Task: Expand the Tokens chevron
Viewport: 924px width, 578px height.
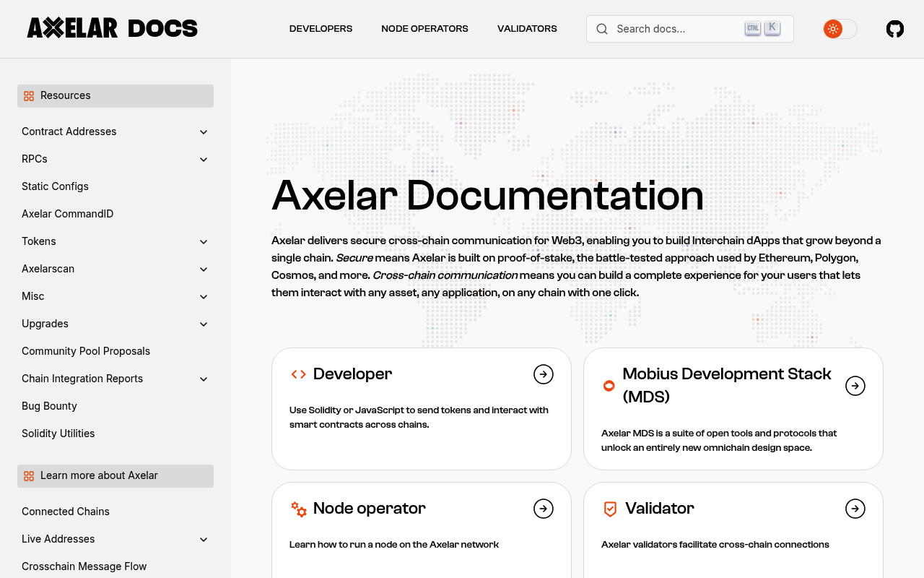Action: (x=204, y=242)
